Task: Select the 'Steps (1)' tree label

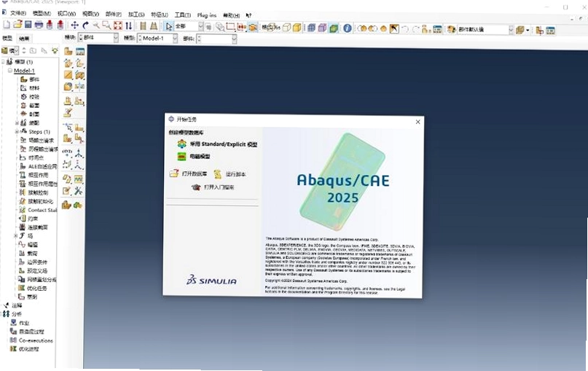Action: (x=39, y=132)
